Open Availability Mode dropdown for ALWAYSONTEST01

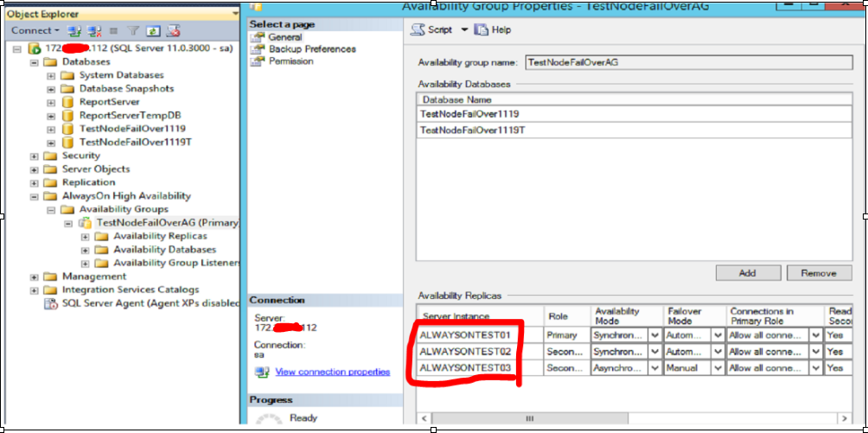point(655,335)
